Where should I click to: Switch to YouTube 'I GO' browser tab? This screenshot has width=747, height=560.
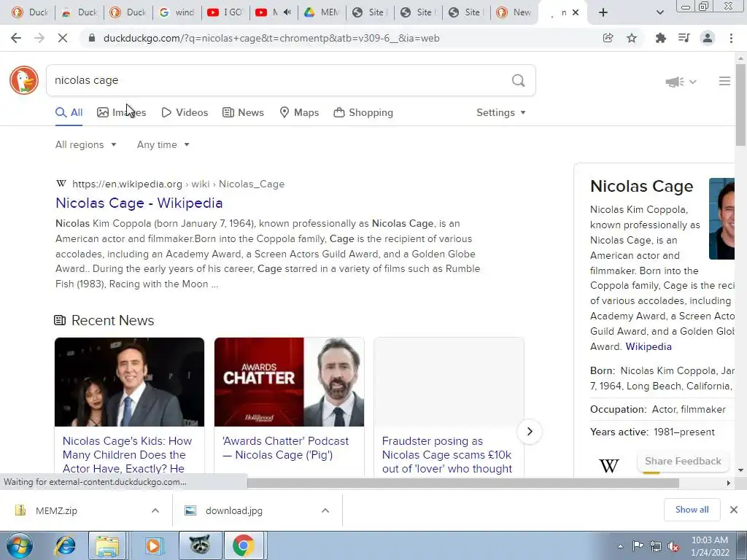226,12
